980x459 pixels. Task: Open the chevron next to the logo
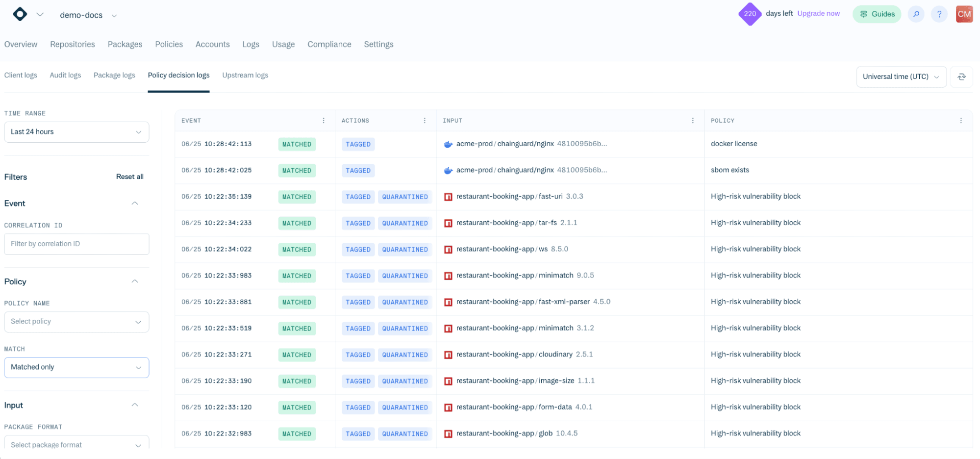coord(40,14)
